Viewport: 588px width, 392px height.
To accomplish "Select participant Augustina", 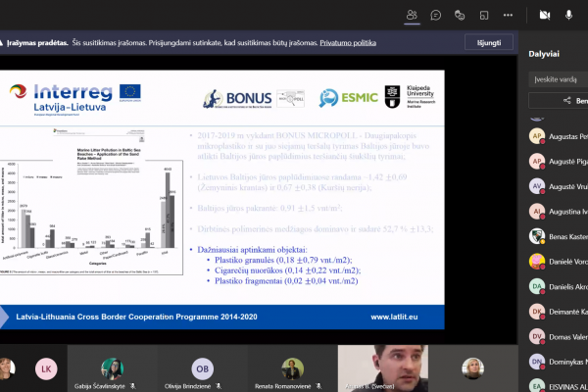I will tap(558, 212).
